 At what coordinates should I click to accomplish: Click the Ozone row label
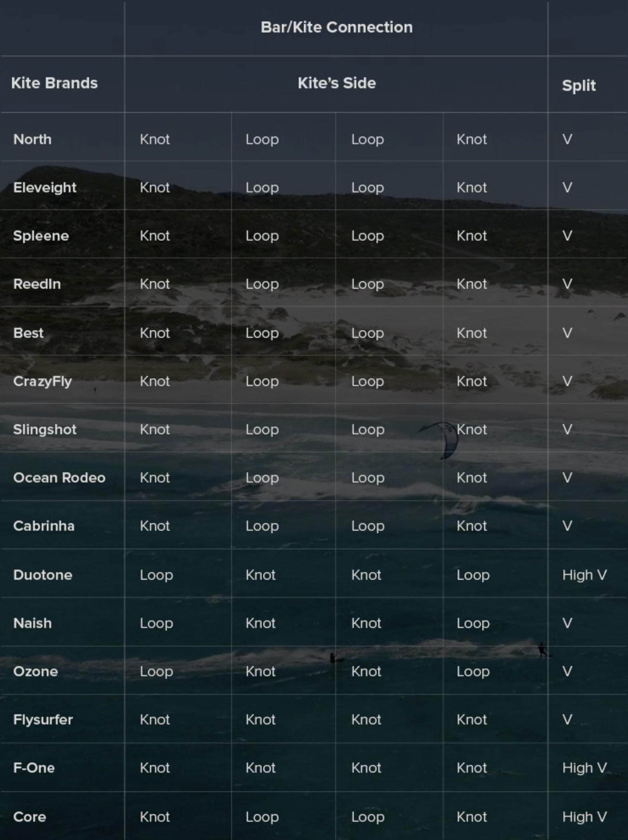(35, 671)
